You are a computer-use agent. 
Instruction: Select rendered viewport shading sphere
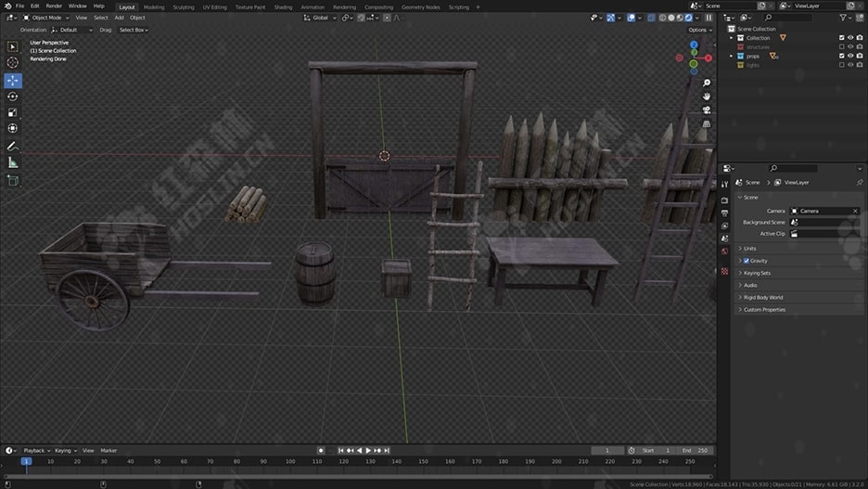click(x=689, y=18)
